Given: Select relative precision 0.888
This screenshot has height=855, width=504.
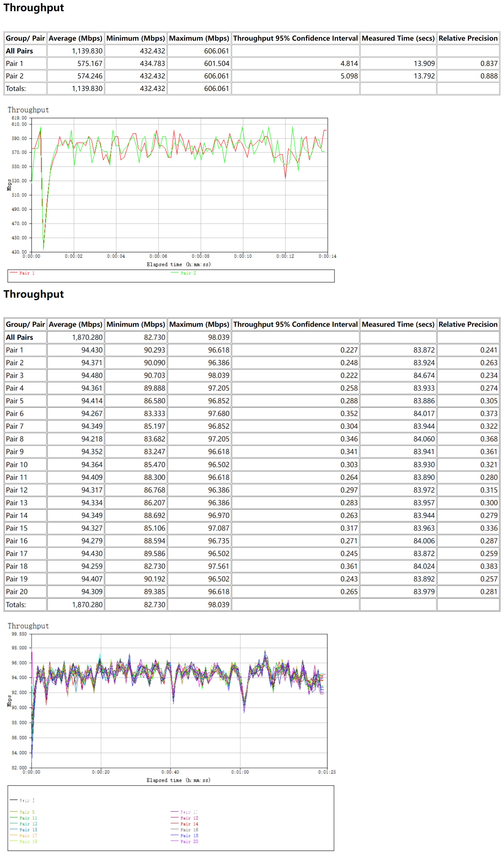Looking at the screenshot, I should [489, 76].
